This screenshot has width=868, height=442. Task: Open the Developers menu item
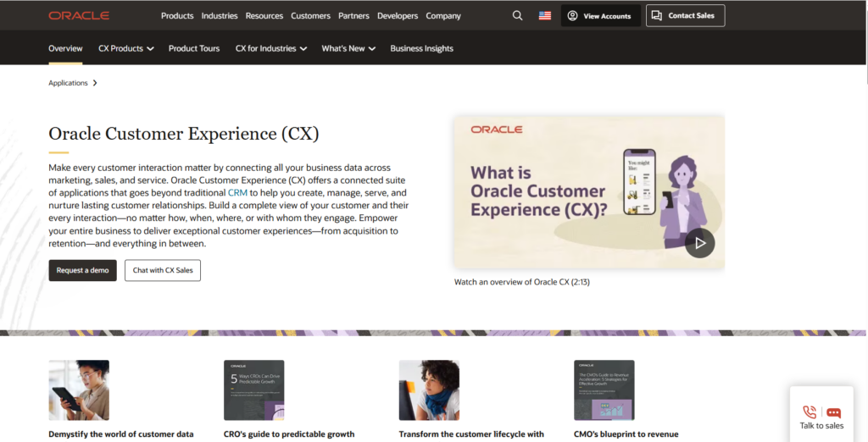click(x=398, y=15)
